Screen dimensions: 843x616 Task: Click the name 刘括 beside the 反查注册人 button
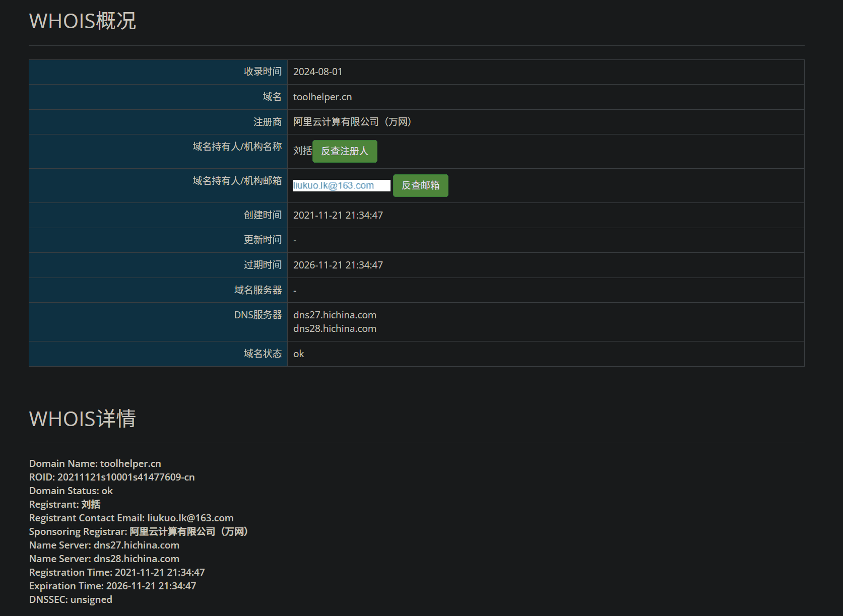302,151
